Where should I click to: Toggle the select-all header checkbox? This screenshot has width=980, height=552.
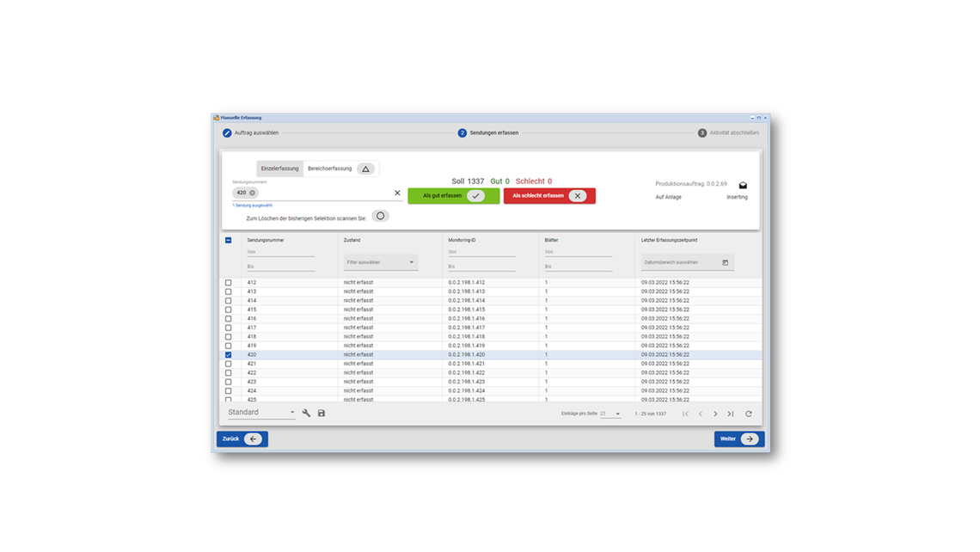(x=229, y=241)
